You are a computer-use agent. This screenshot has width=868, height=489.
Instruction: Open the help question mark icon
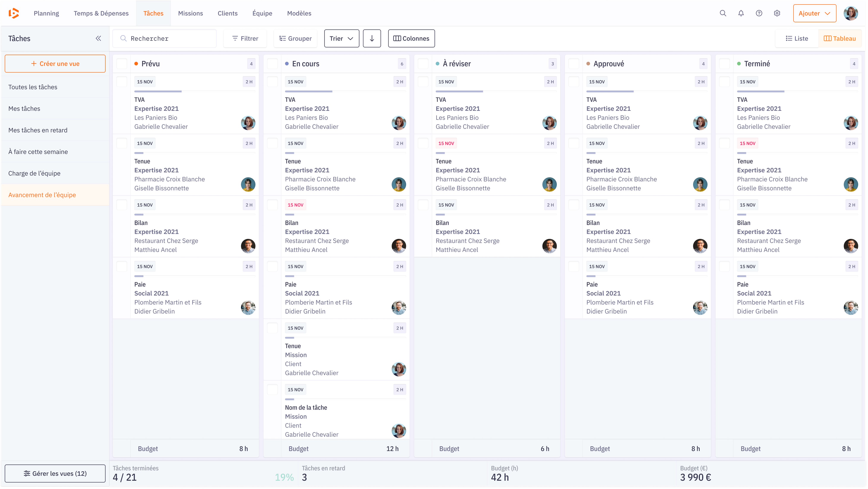point(759,13)
